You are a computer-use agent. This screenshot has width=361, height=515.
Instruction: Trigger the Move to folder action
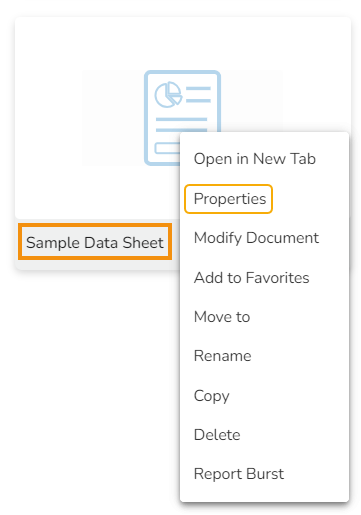point(222,317)
